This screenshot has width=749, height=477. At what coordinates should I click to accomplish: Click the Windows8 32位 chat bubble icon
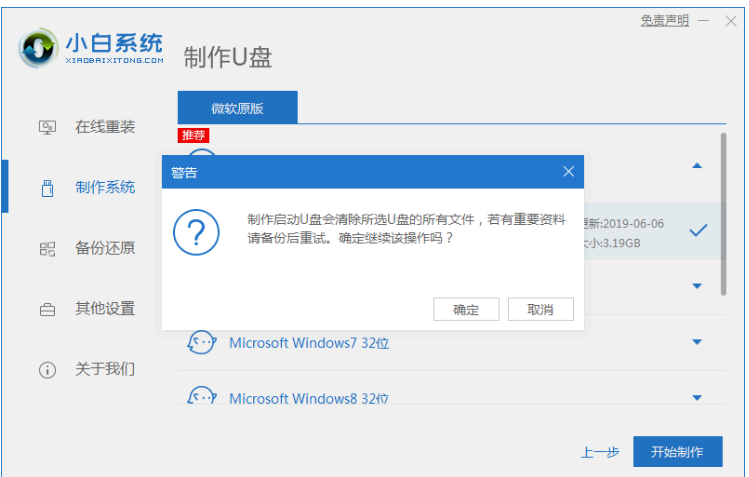point(202,396)
